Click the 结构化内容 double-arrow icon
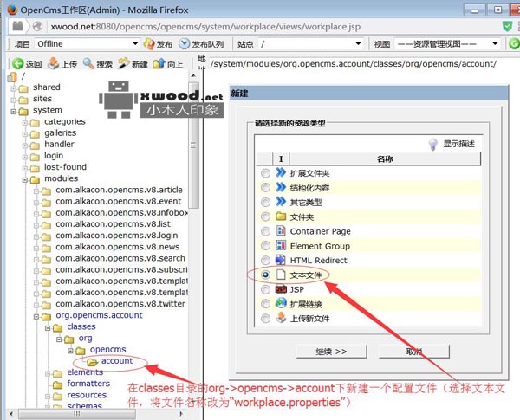Viewport: 520px width, 420px height. point(281,187)
